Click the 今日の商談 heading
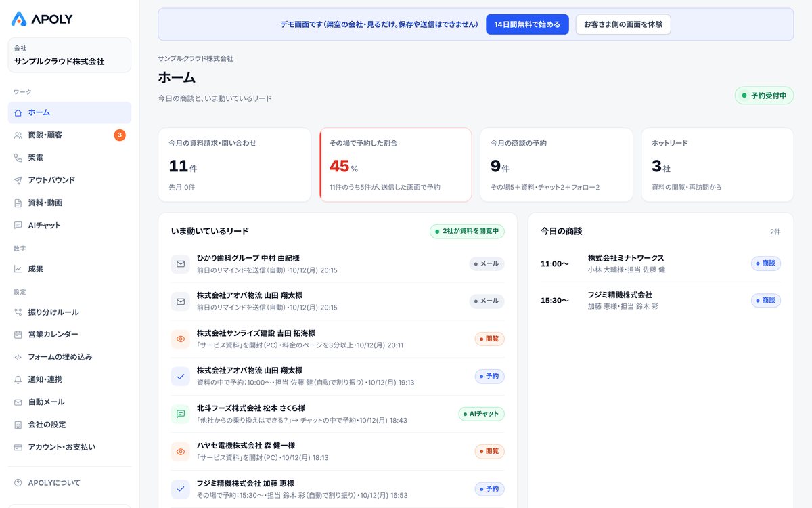812x508 pixels. 562,231
